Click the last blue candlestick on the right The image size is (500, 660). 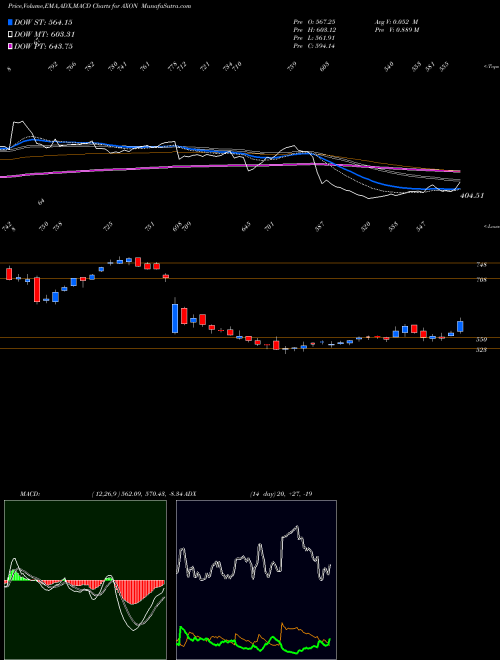coord(460,326)
